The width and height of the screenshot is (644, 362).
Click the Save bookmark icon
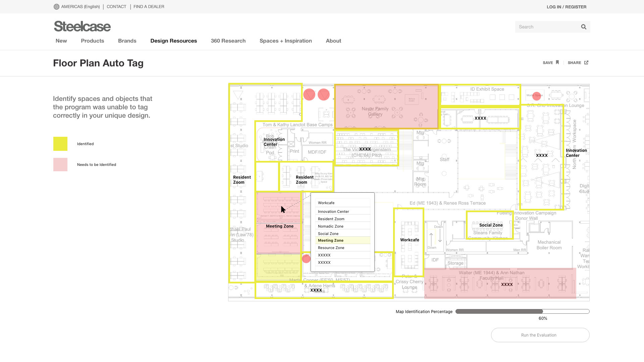click(557, 62)
